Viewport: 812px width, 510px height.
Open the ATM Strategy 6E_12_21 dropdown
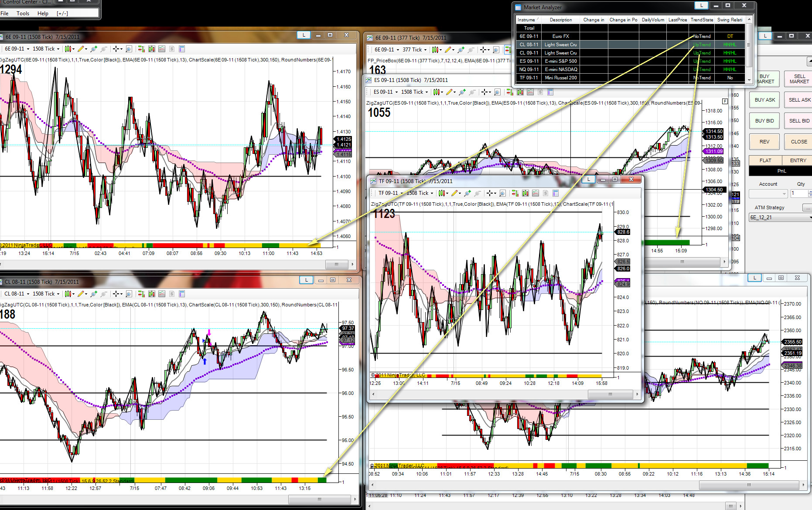pyautogui.click(x=780, y=217)
